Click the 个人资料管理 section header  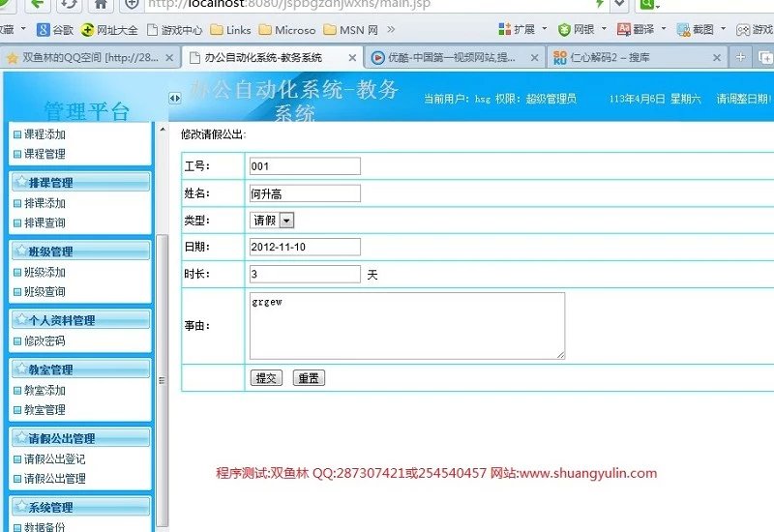(80, 320)
